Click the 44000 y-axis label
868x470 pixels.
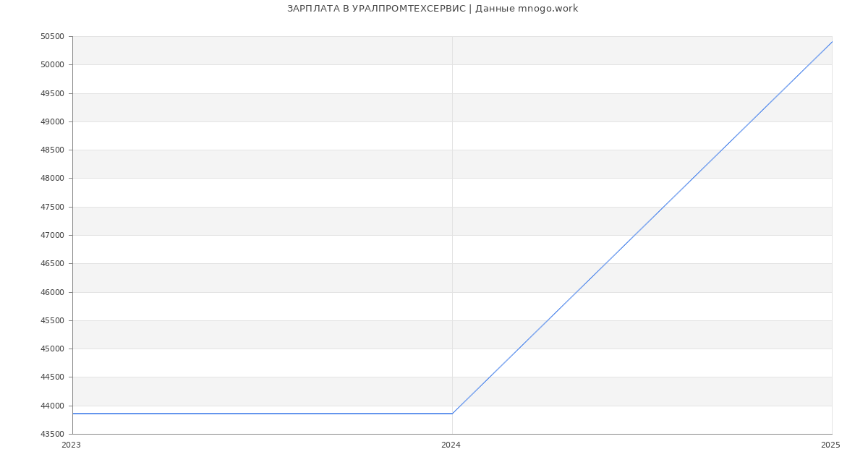click(x=52, y=406)
